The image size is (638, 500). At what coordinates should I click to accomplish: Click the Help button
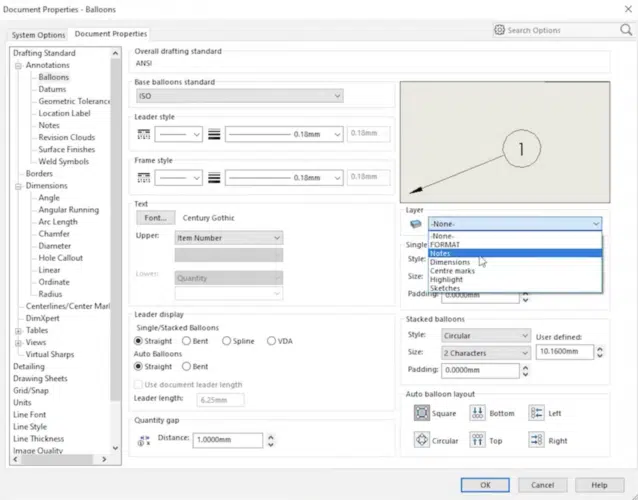[599, 485]
